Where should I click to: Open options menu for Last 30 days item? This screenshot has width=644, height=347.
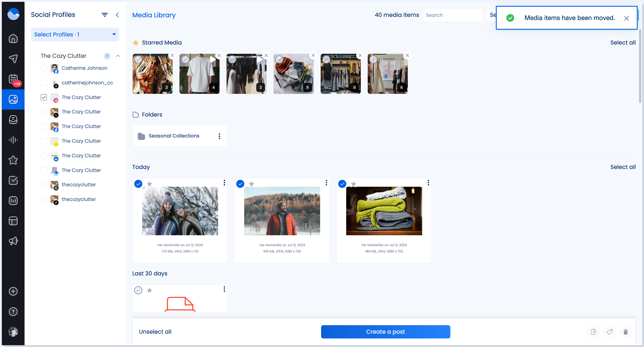point(224,289)
